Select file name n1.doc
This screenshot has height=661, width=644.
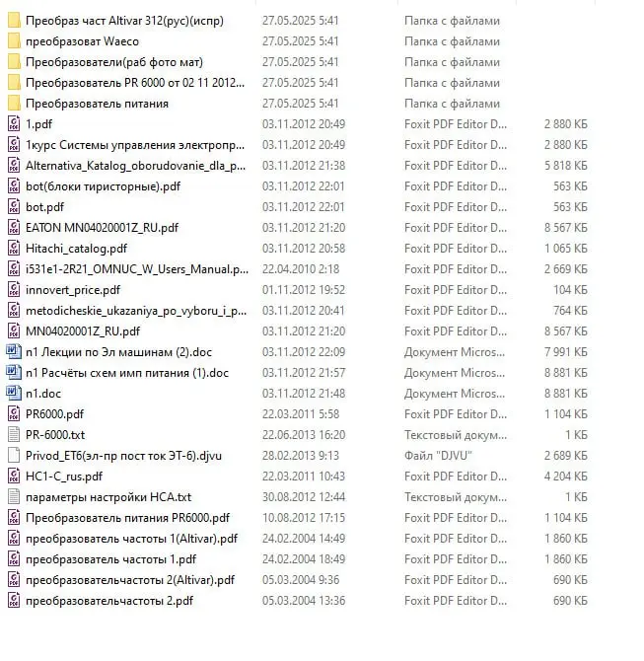pyautogui.click(x=43, y=394)
